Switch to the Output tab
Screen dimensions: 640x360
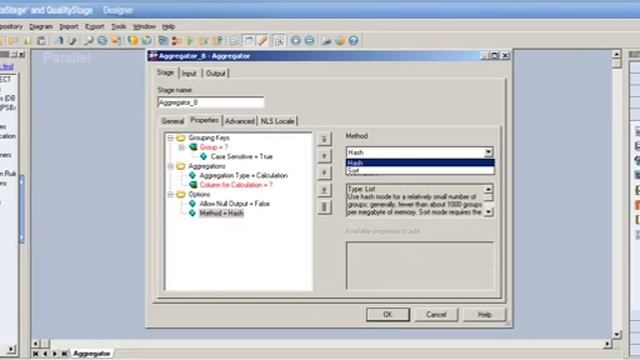point(216,73)
